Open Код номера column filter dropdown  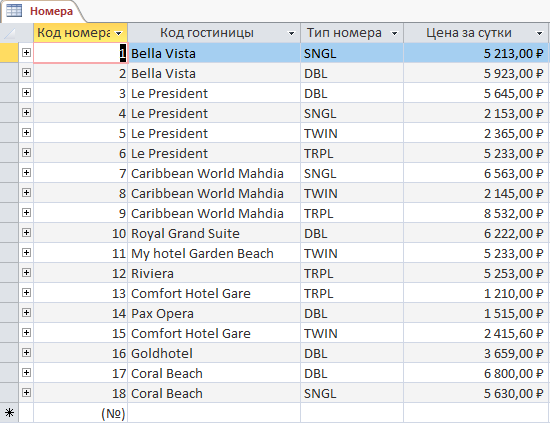point(119,33)
